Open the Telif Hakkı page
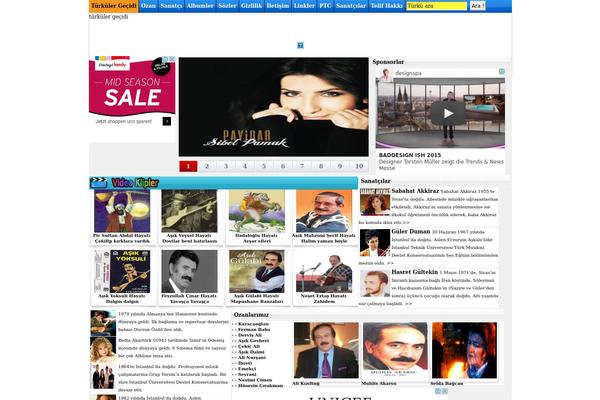 coord(386,6)
